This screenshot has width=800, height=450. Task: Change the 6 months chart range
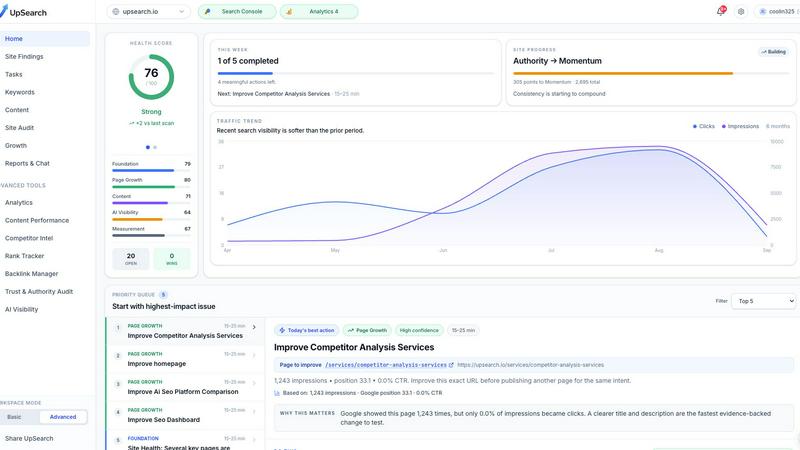(x=778, y=126)
